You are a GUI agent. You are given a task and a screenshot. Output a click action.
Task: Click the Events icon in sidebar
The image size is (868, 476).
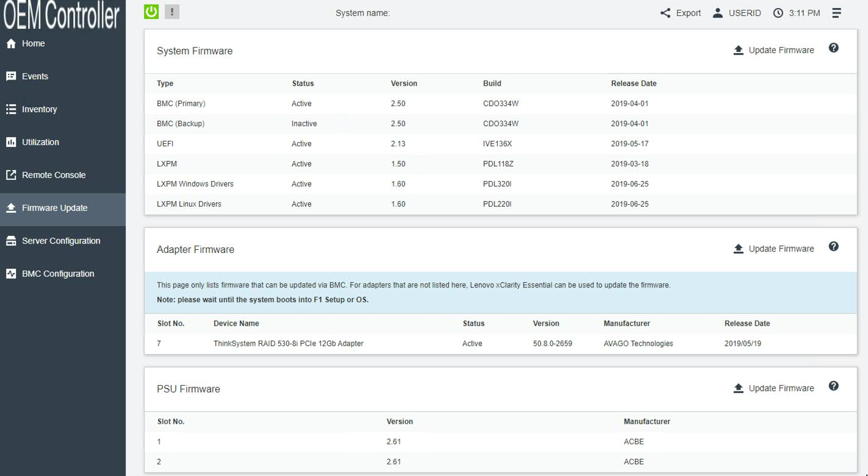11,76
